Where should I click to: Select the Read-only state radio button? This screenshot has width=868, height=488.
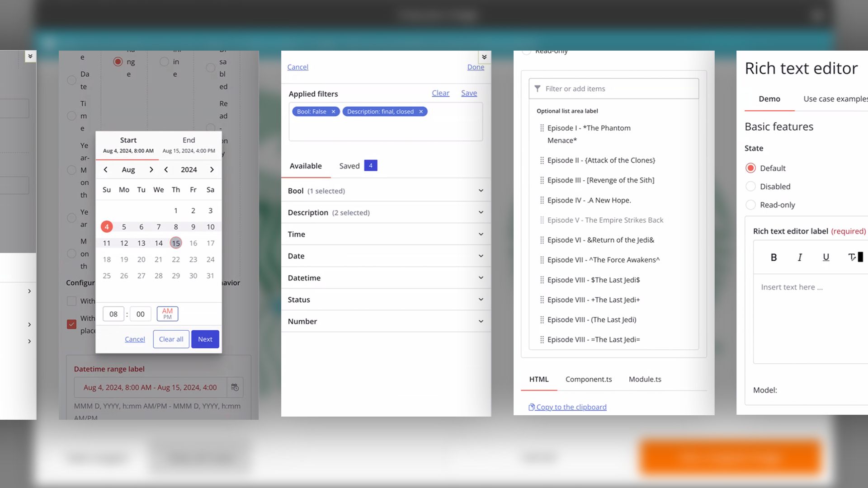750,205
